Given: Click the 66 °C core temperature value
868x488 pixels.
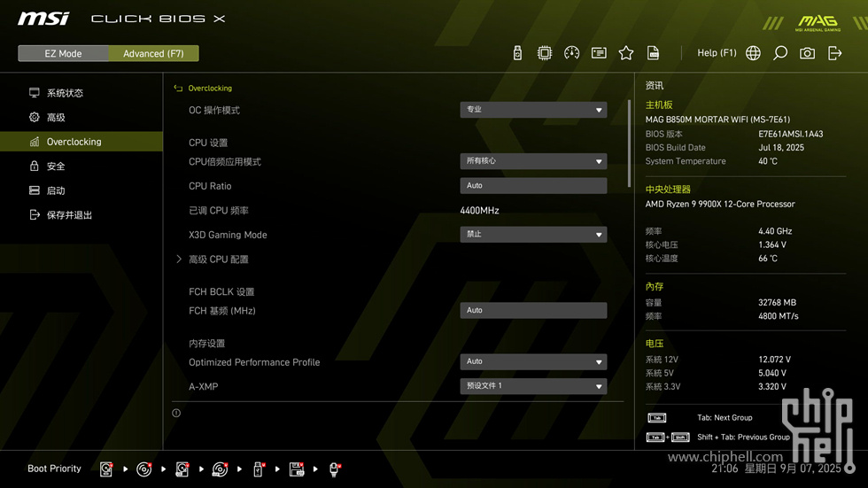Looking at the screenshot, I should (x=768, y=259).
